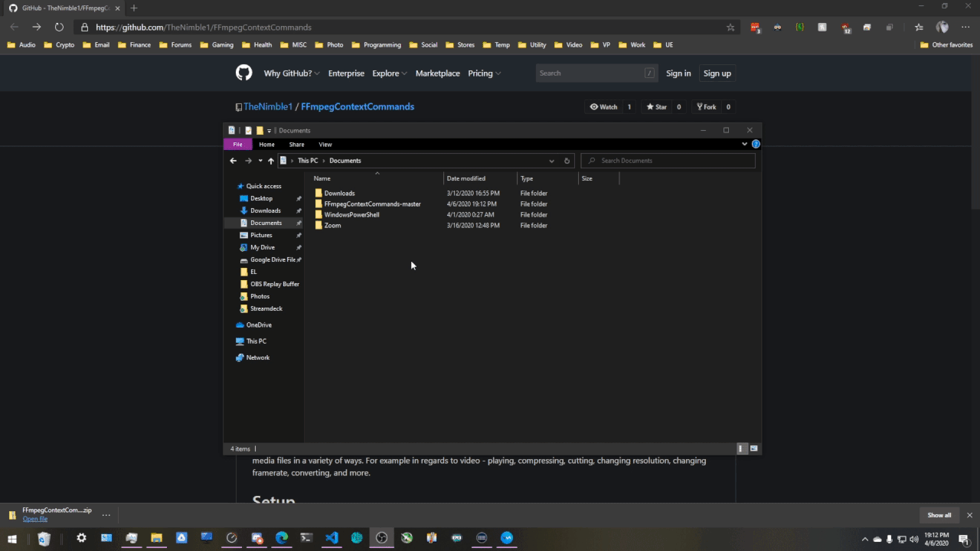Click the New folder quick access toolbar icon
The width and height of the screenshot is (980, 551).
(260, 131)
